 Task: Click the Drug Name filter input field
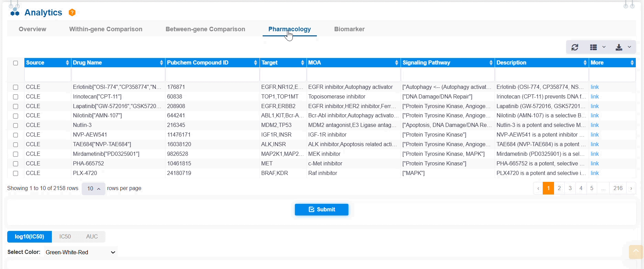pyautogui.click(x=118, y=75)
